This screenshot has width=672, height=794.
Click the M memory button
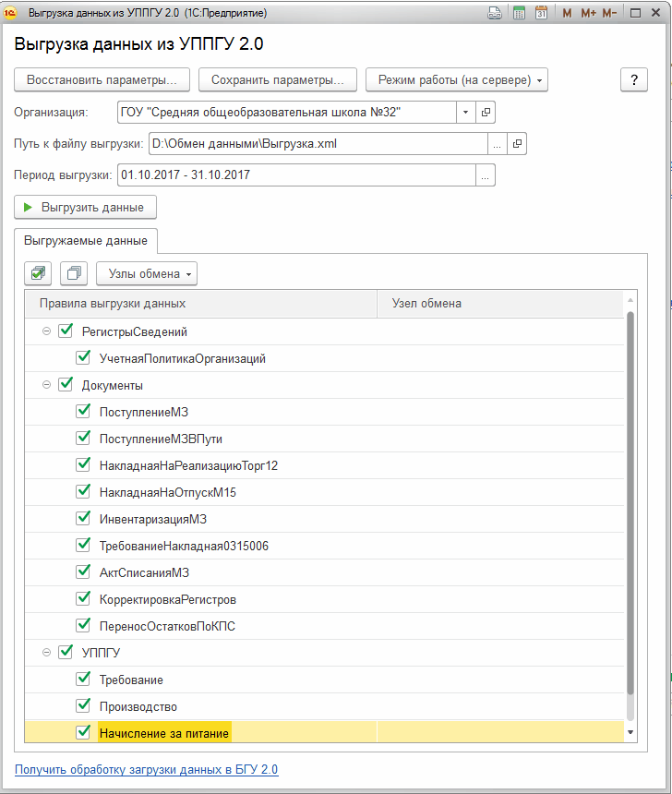[x=567, y=13]
